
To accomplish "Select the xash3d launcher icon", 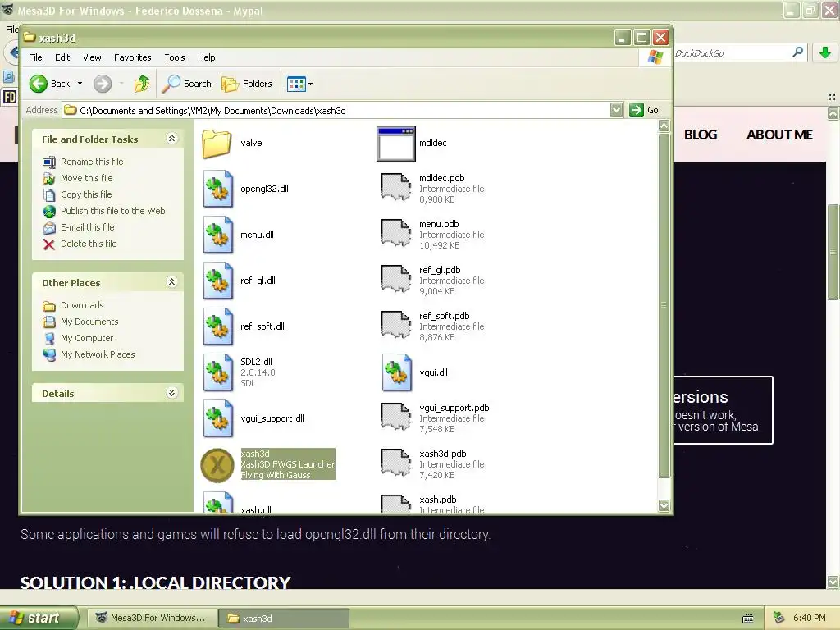I will pos(217,465).
